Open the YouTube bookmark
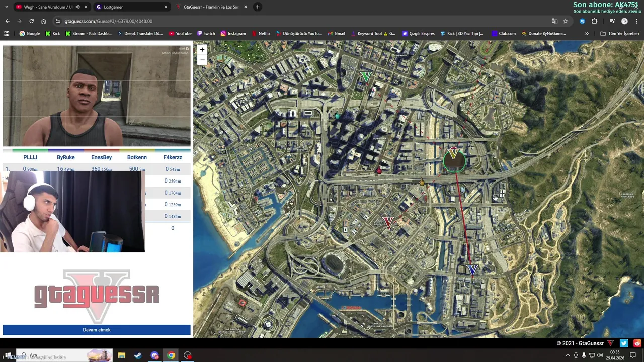 180,34
